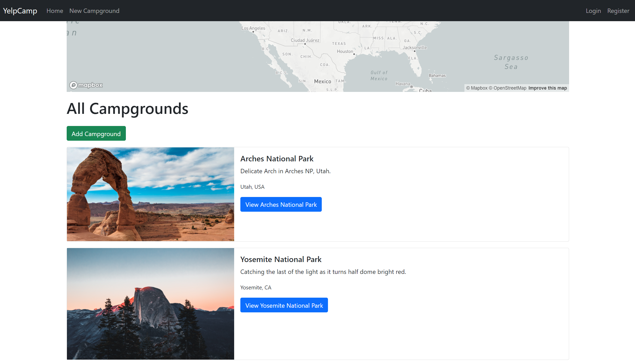The image size is (635, 364).
Task: Go to the Home nav item
Action: point(55,11)
